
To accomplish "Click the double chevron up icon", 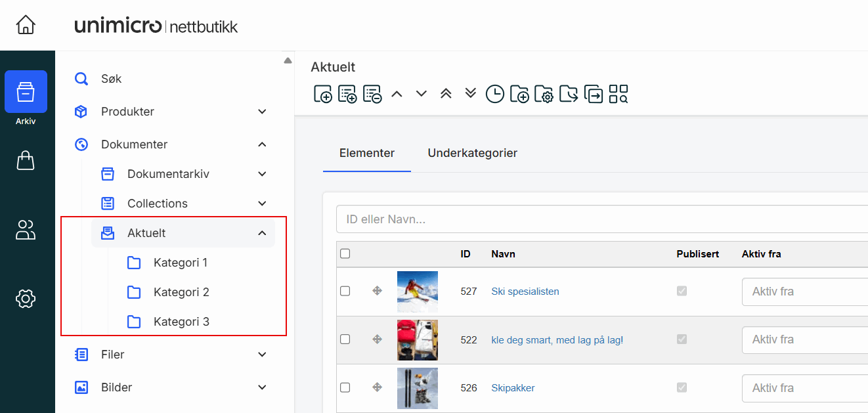I will 446,94.
